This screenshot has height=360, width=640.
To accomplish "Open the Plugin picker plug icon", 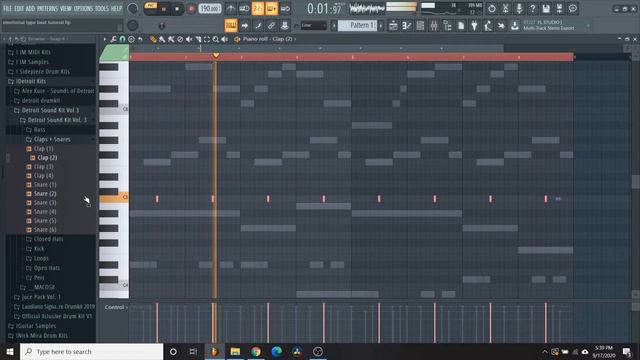I will tap(474, 26).
